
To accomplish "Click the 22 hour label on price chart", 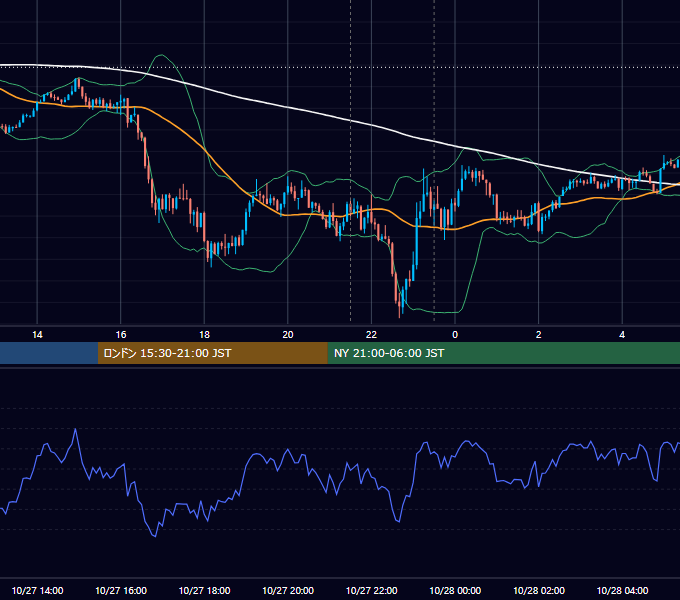I will (x=371, y=335).
